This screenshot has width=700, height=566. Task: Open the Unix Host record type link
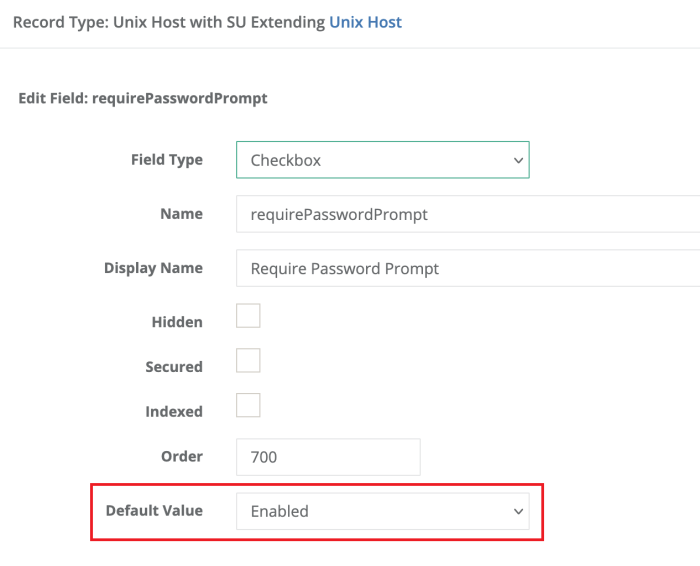coord(365,21)
